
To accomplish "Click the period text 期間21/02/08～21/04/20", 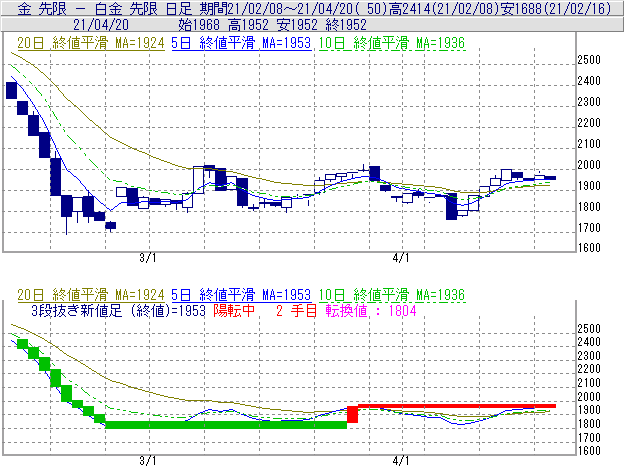I will 276,9.
